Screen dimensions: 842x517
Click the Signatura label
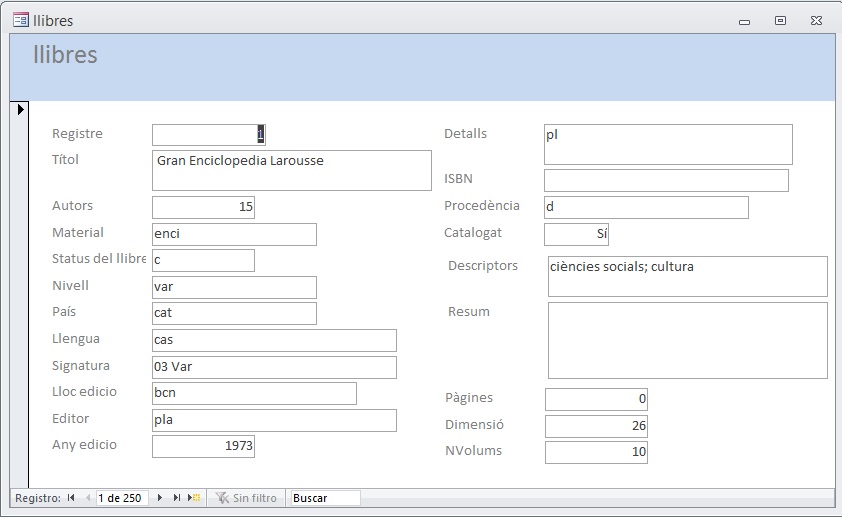pyautogui.click(x=81, y=366)
